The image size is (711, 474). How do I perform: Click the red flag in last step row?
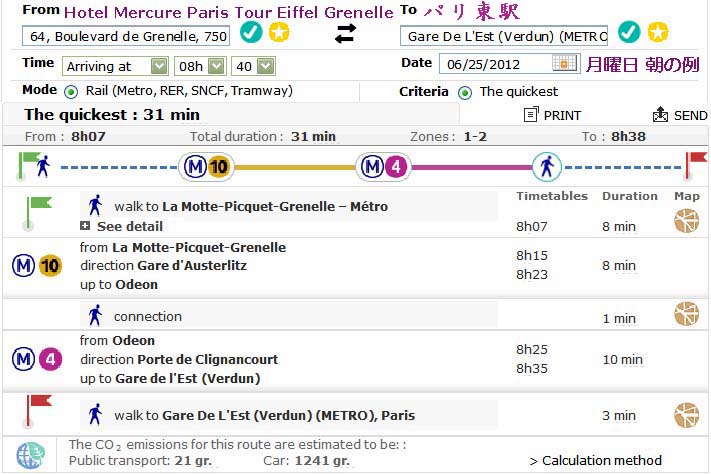coord(37,411)
